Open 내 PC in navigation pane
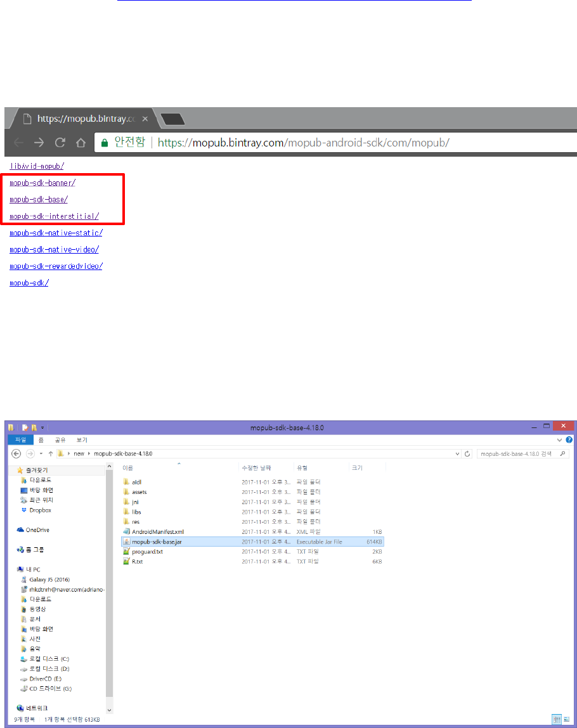The width and height of the screenshot is (577, 728). [33, 569]
